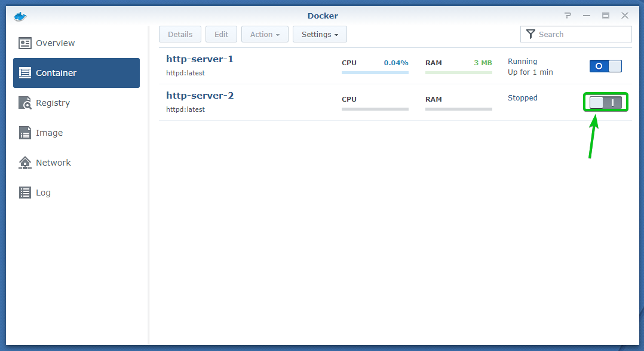Screen dimensions: 644x351
Task: Click the filter funnel icon in search
Action: pyautogui.click(x=530, y=34)
